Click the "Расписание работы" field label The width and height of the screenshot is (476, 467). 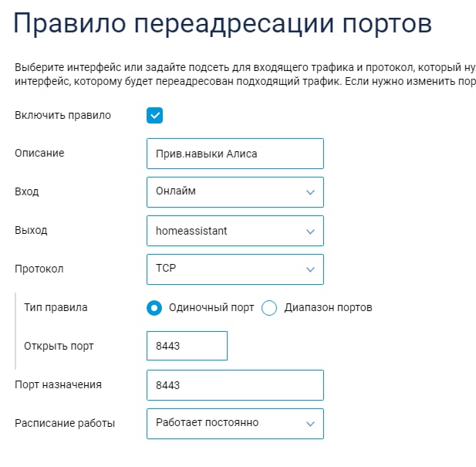pyautogui.click(x=65, y=423)
